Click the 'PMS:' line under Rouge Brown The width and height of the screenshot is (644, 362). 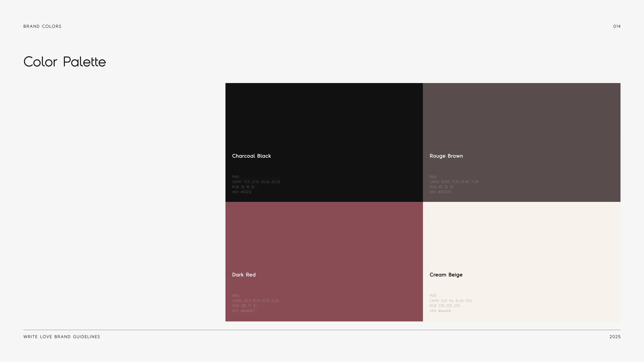(433, 177)
